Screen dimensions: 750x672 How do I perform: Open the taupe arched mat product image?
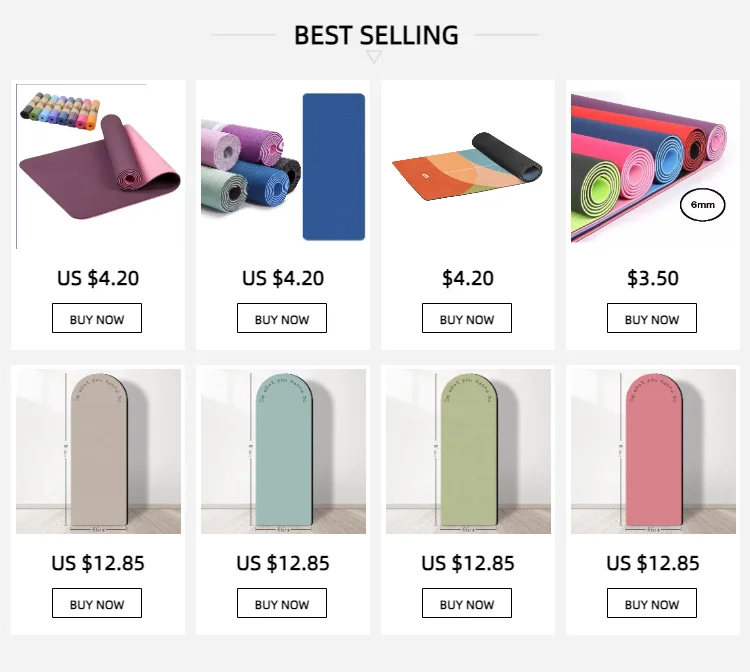point(98,451)
